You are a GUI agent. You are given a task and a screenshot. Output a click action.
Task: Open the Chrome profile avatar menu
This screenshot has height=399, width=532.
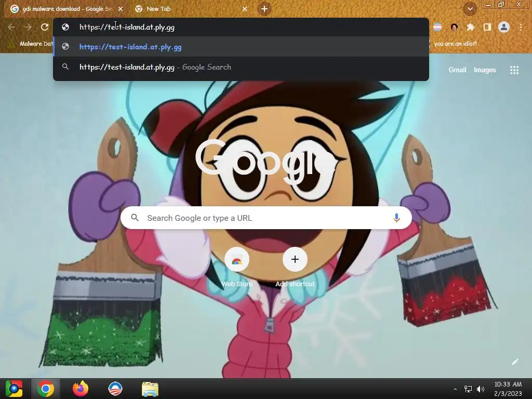504,27
